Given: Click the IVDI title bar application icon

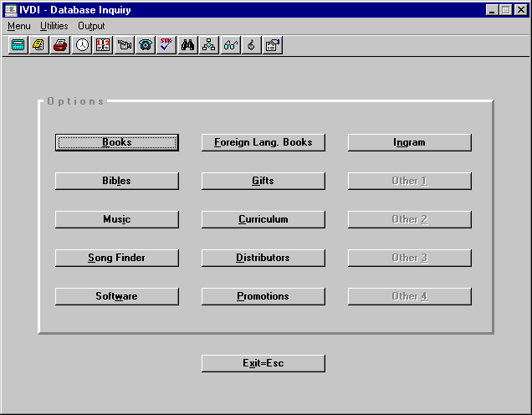Looking at the screenshot, I should (x=11, y=10).
